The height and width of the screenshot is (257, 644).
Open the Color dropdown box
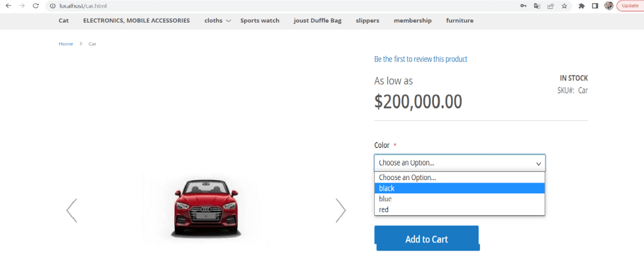(x=460, y=163)
